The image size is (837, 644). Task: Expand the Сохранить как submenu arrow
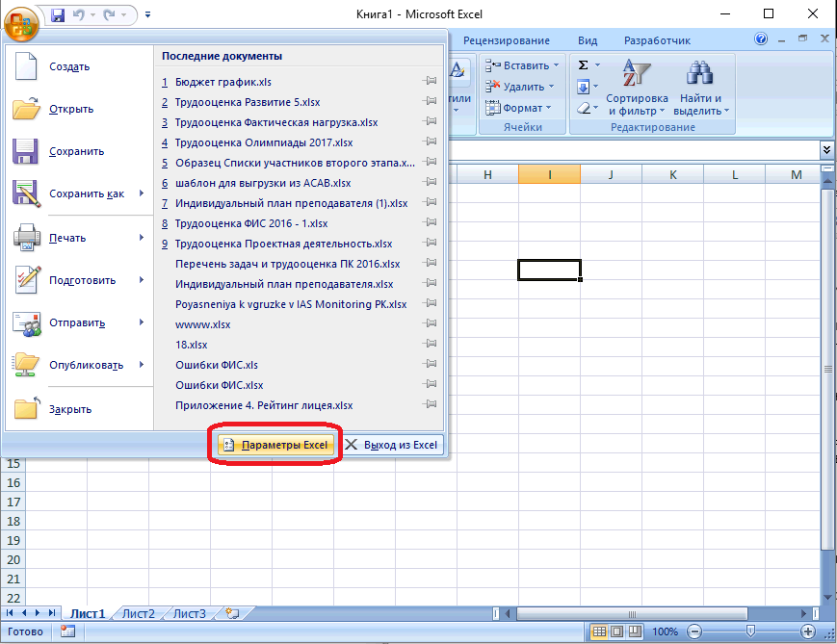[142, 193]
